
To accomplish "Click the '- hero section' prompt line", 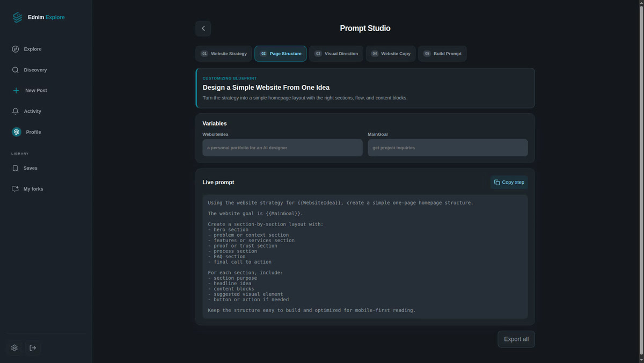I will click(228, 230).
